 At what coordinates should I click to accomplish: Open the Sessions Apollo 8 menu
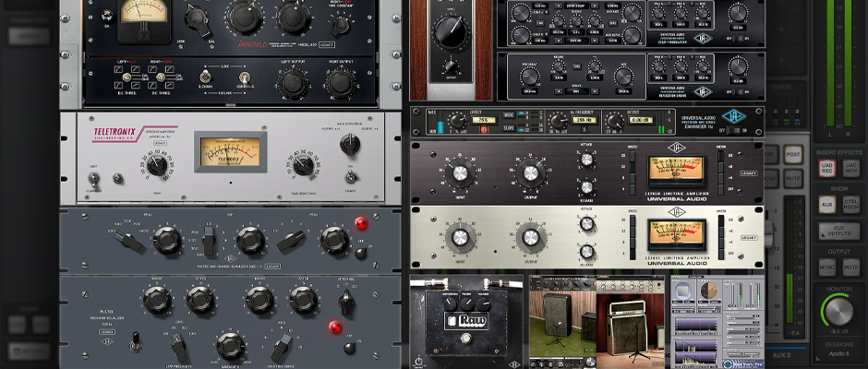click(839, 351)
